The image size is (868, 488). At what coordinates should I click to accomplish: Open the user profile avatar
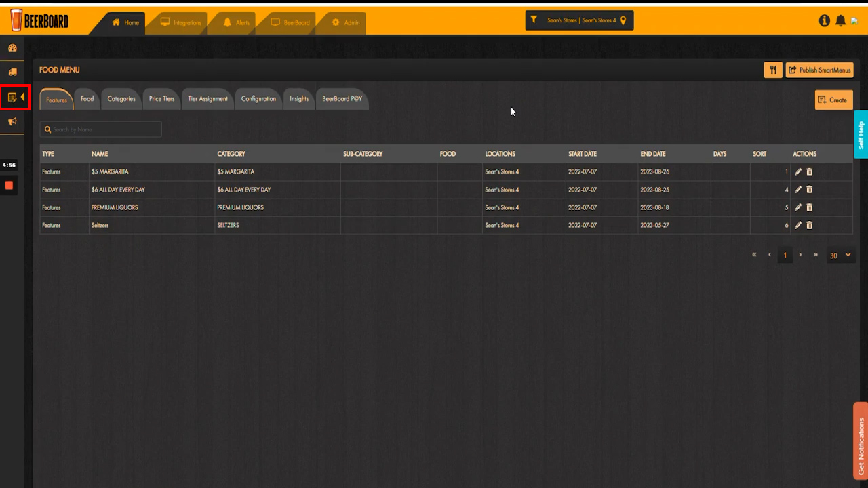[854, 21]
